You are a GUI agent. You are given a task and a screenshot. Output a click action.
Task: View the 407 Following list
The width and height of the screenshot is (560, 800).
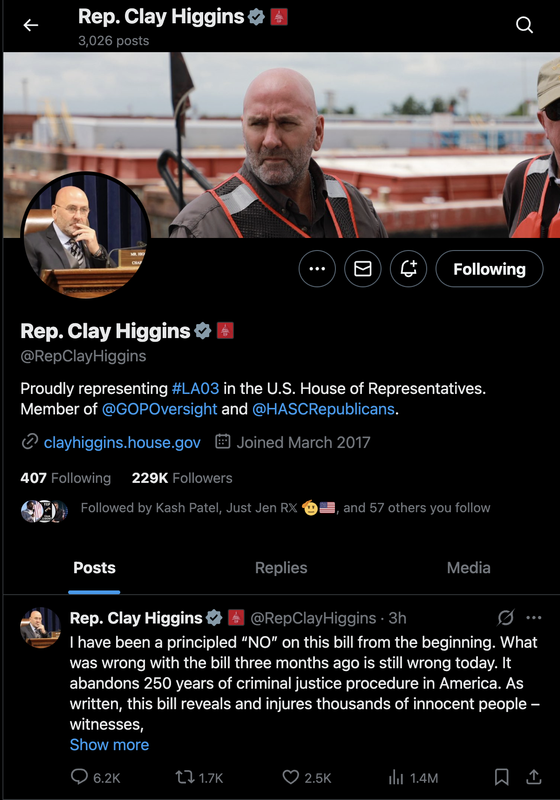point(65,478)
